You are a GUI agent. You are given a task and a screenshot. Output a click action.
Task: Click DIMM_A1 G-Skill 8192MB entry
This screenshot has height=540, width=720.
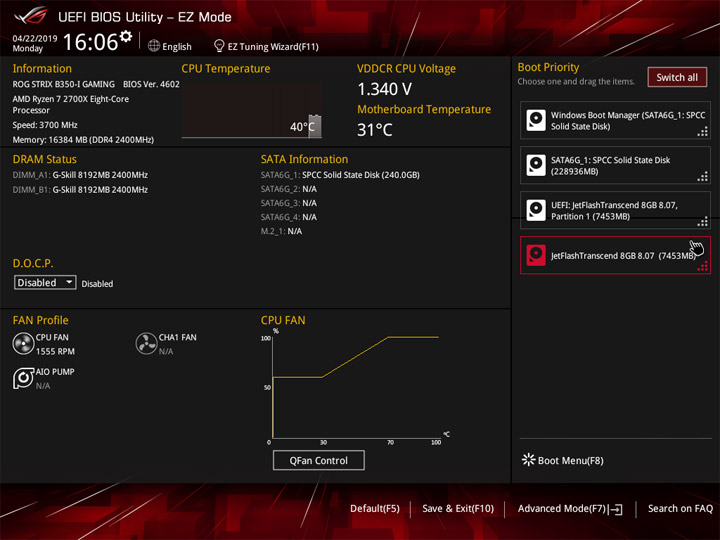(x=80, y=175)
